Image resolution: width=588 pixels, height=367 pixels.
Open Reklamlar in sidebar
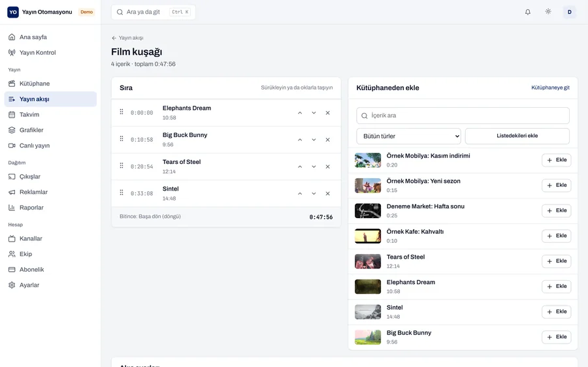50,192
